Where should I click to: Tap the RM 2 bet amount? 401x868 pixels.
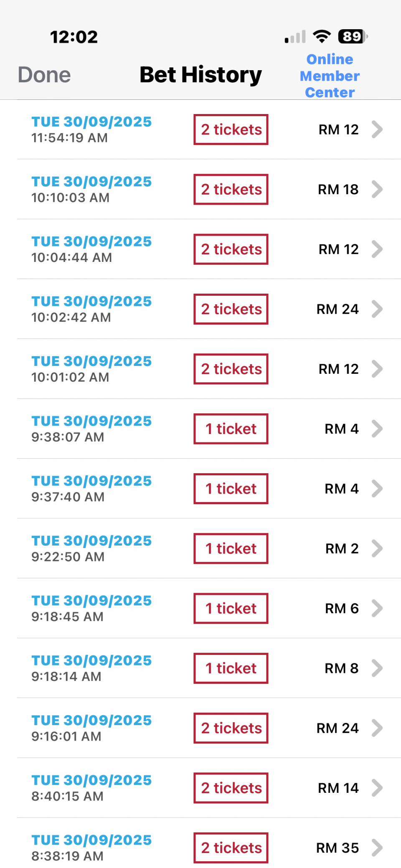coord(342,548)
